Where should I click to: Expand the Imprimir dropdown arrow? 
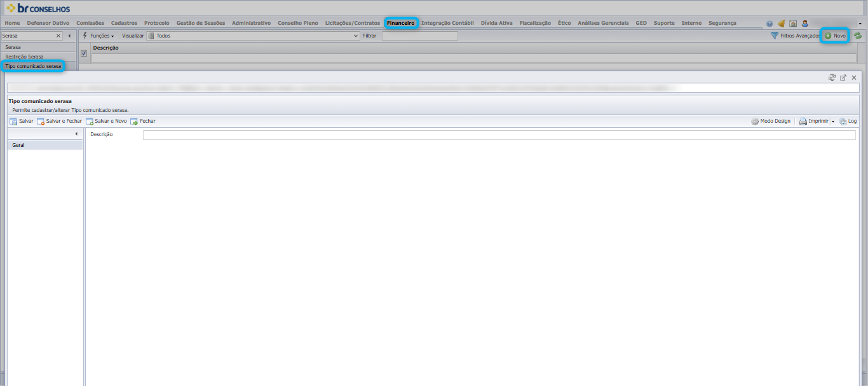pos(833,121)
